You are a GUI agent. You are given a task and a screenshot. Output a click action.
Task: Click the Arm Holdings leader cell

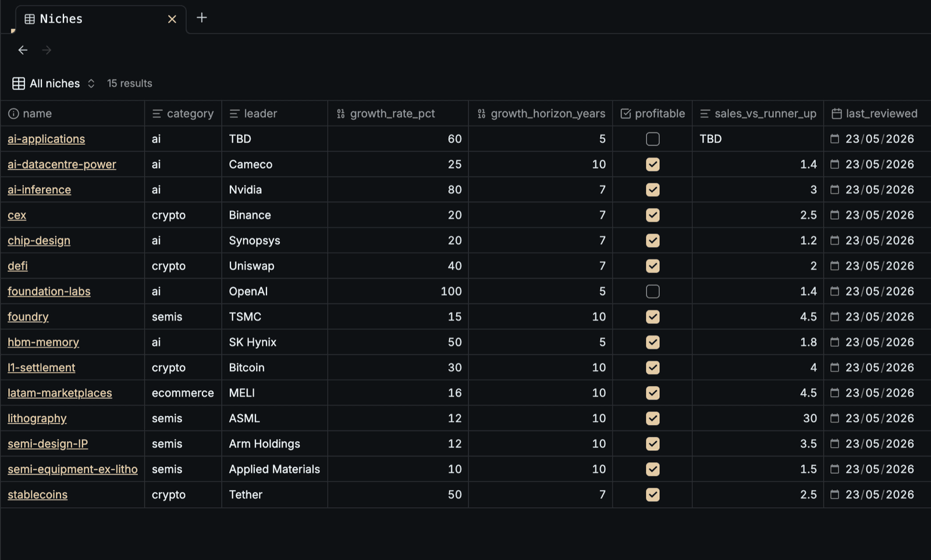coord(274,444)
